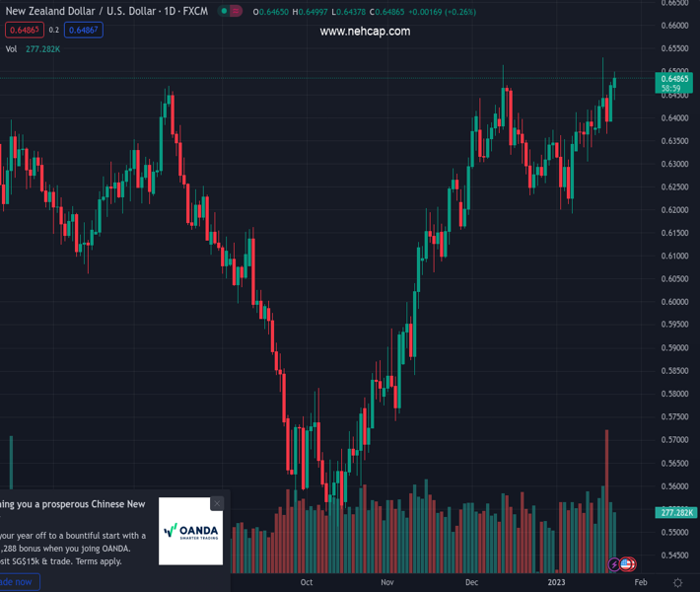The height and width of the screenshot is (592, 700).
Task: Click the www.nehcap.com watermark text
Action: (x=365, y=32)
